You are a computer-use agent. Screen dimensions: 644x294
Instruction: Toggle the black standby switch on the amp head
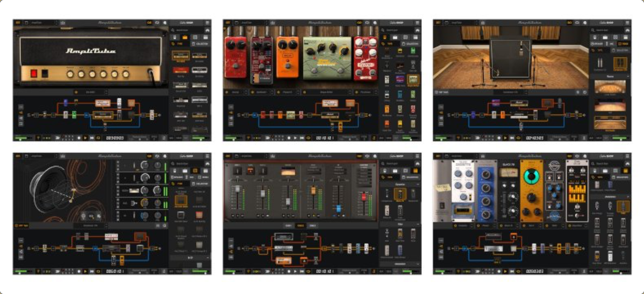coord(44,74)
